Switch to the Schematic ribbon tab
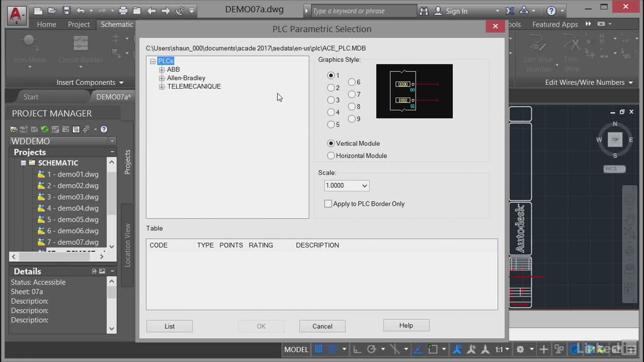644x362 pixels. coord(117,24)
